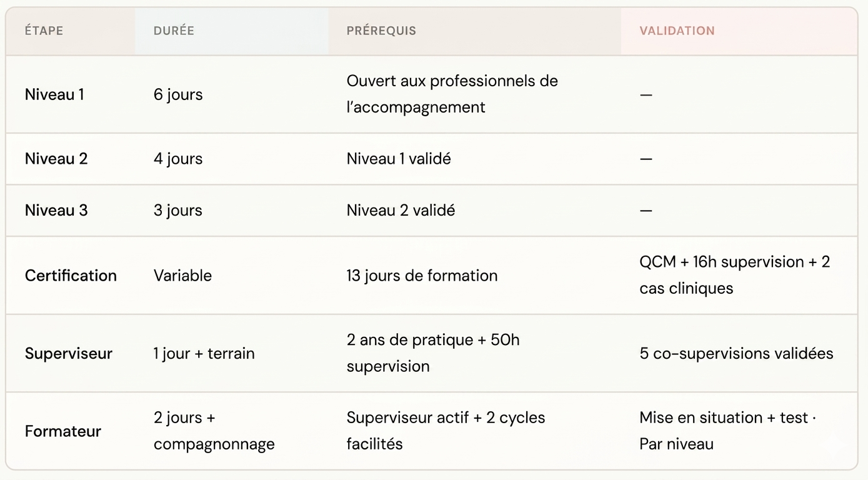Click 'Ouvert aux professionnels de l'accompagnement' text

(452, 94)
